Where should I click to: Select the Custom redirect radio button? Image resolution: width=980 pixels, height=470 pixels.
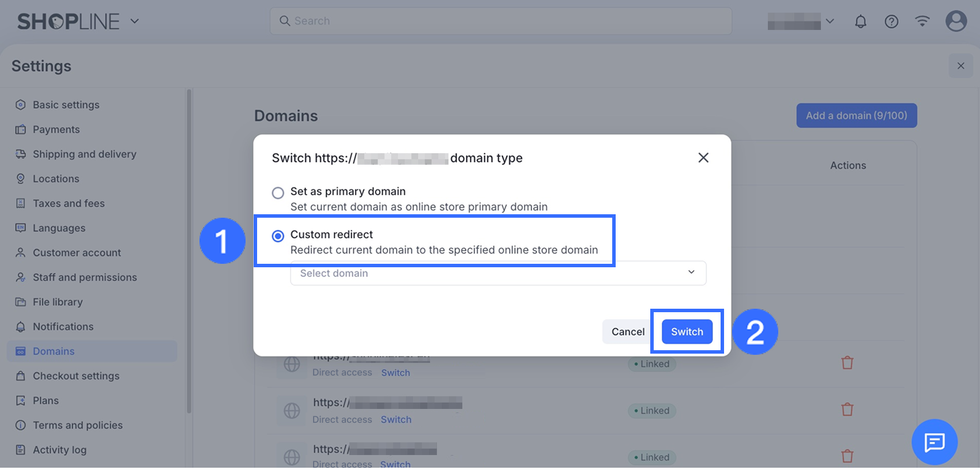coord(278,236)
